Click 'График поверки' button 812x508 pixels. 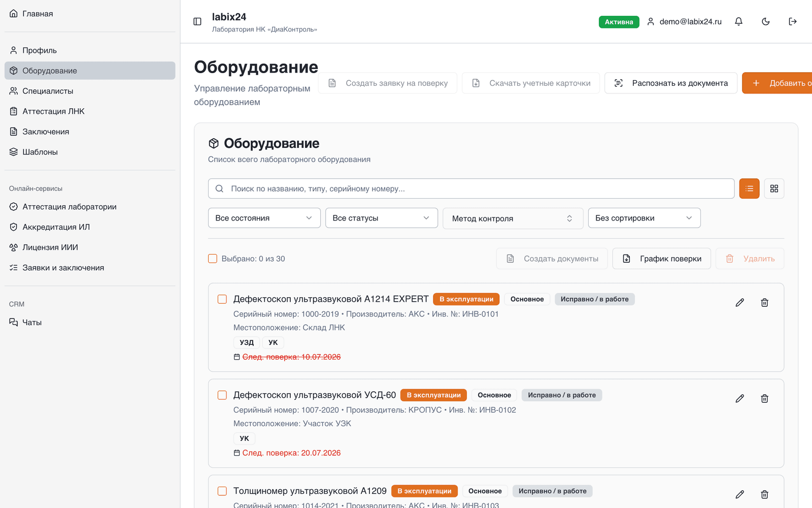point(662,259)
